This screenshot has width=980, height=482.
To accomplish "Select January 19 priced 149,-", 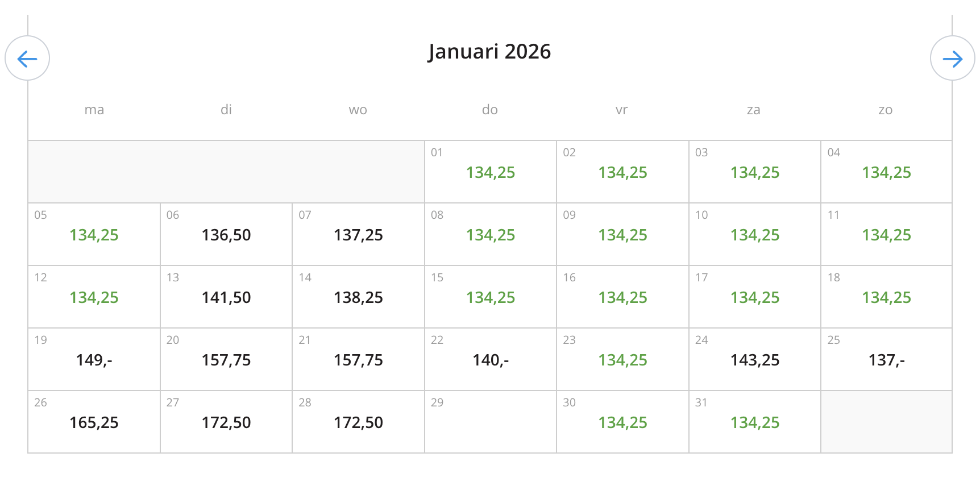I will 94,360.
